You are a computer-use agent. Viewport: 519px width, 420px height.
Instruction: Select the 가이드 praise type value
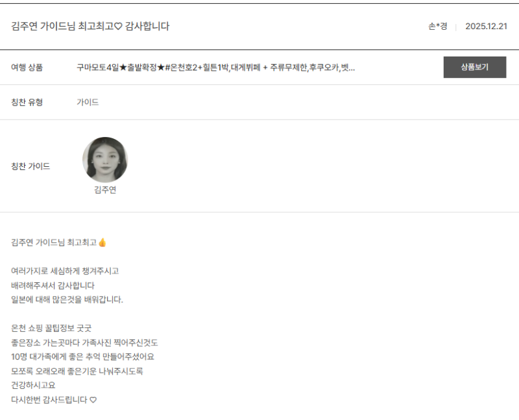pos(88,103)
